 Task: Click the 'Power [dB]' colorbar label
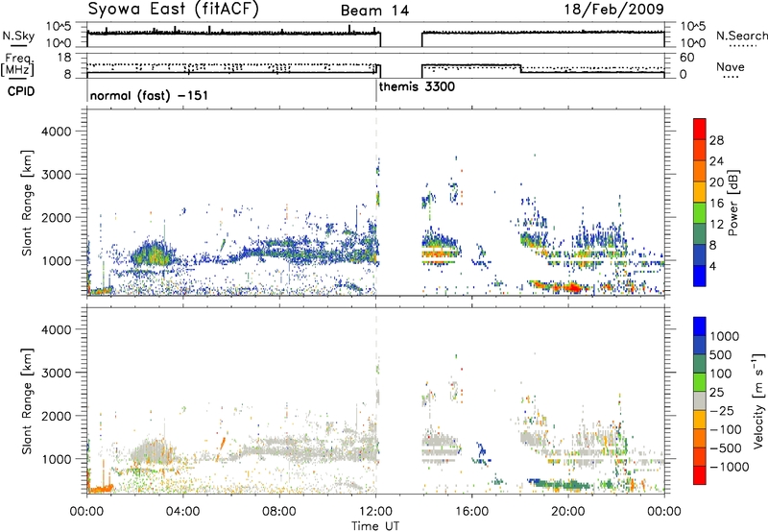(x=733, y=203)
